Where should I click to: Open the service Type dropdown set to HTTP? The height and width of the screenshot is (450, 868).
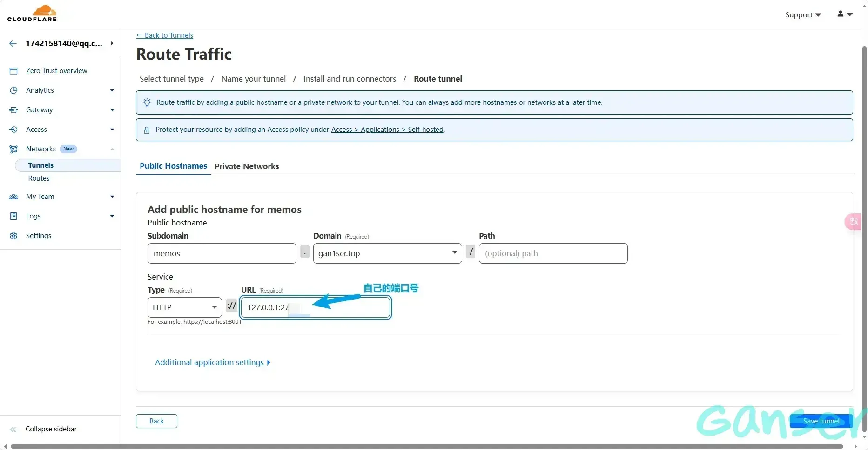click(x=184, y=307)
